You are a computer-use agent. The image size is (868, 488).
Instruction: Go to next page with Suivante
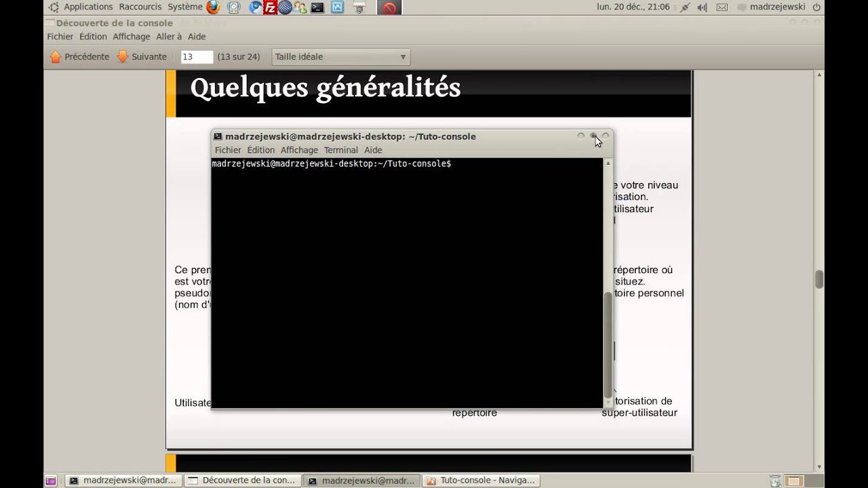coord(142,57)
